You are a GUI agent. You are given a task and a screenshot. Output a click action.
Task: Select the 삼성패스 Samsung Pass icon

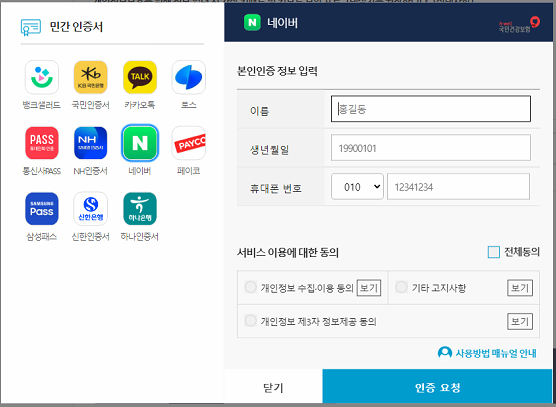tap(42, 209)
